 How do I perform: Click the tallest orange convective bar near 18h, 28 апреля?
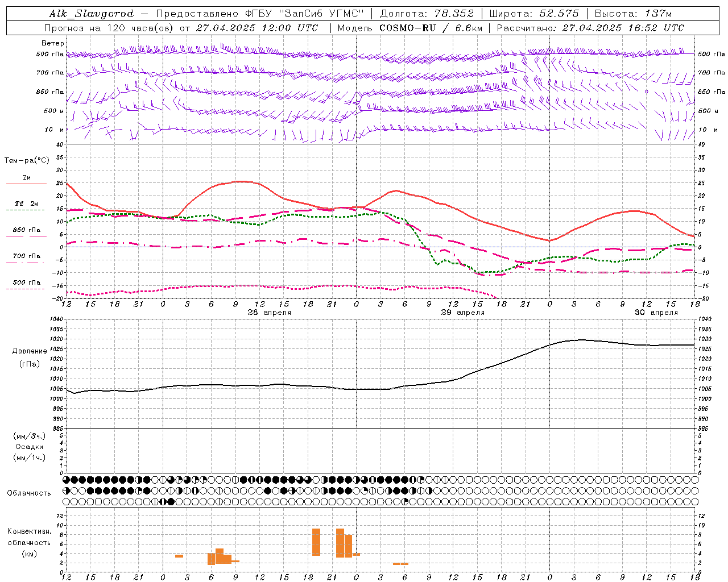point(316,542)
